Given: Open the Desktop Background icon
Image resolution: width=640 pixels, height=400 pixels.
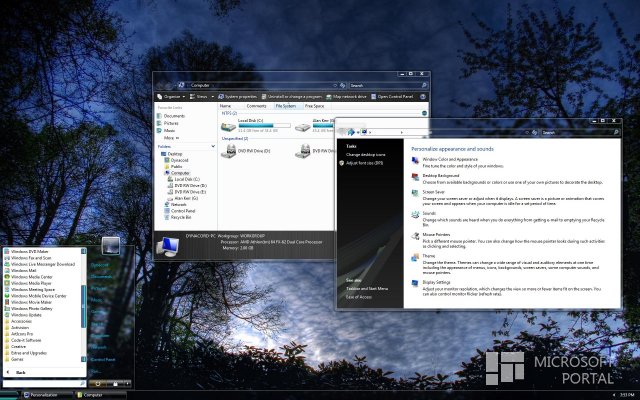Looking at the screenshot, I should (415, 177).
